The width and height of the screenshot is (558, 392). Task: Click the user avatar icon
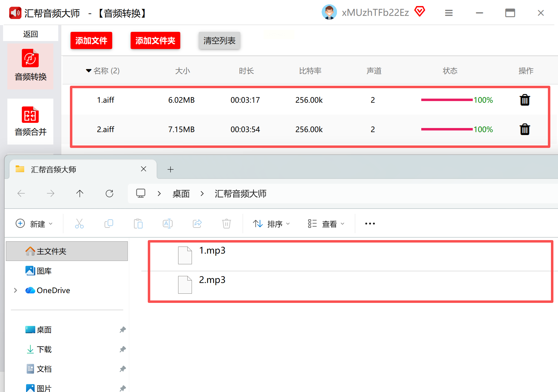[x=329, y=13]
